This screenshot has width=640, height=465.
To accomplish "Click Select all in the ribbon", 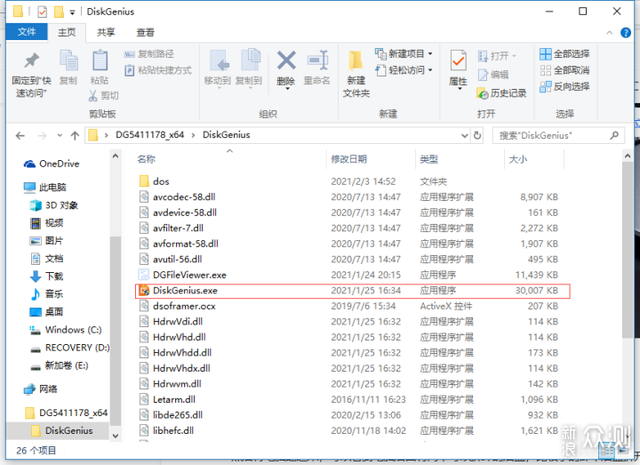I will coord(564,54).
